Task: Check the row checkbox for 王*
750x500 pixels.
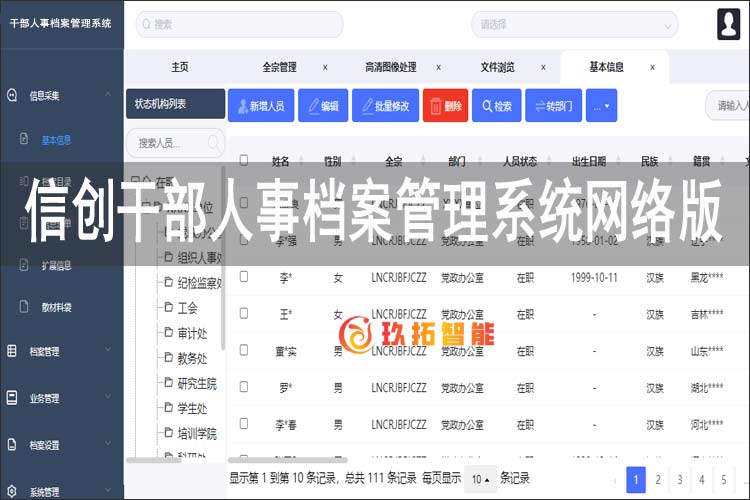Action: (244, 313)
